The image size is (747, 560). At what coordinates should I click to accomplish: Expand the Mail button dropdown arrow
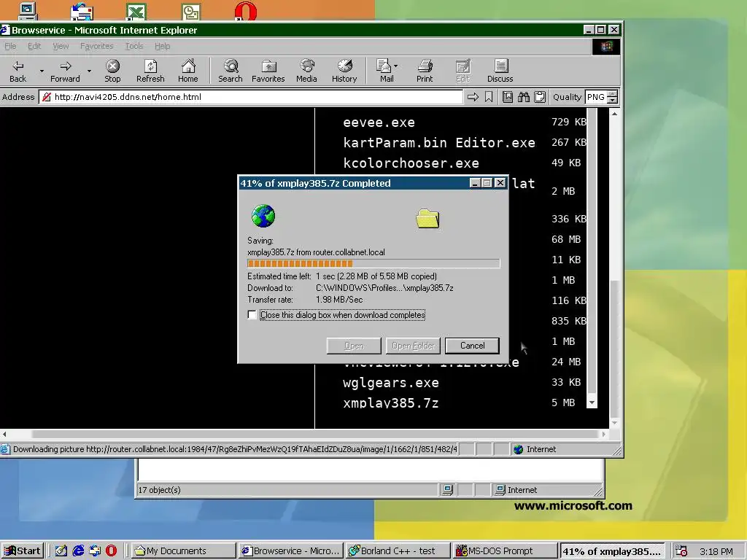coord(396,66)
